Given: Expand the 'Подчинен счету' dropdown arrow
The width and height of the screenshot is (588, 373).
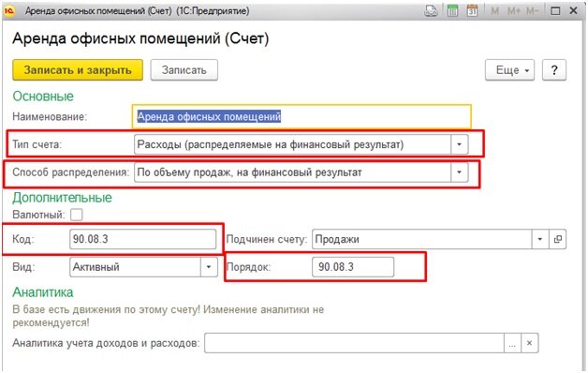Looking at the screenshot, I should point(540,239).
